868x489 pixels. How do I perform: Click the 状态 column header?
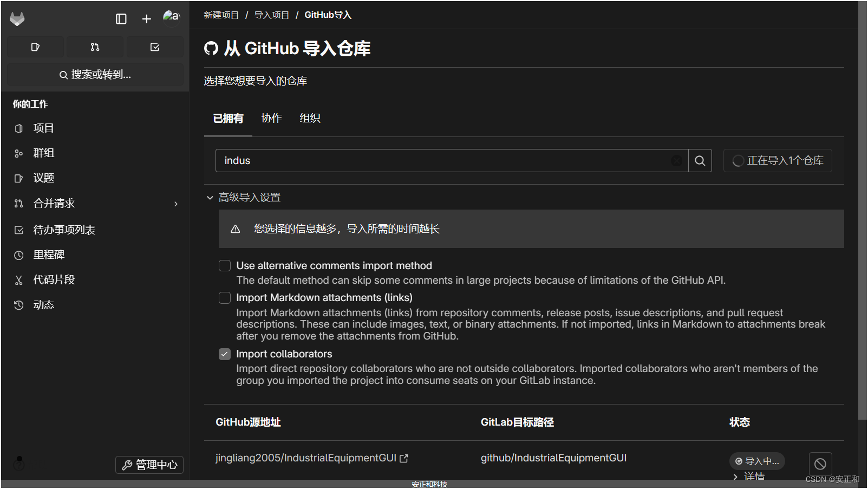[740, 422]
